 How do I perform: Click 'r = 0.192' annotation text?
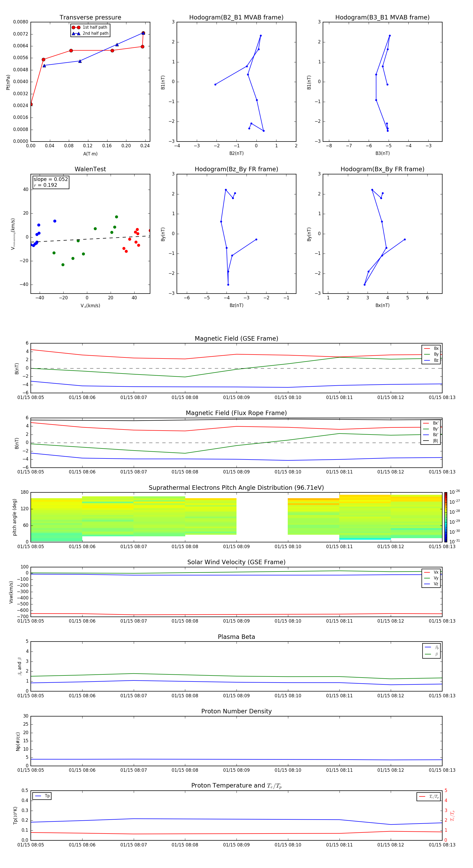(x=45, y=185)
